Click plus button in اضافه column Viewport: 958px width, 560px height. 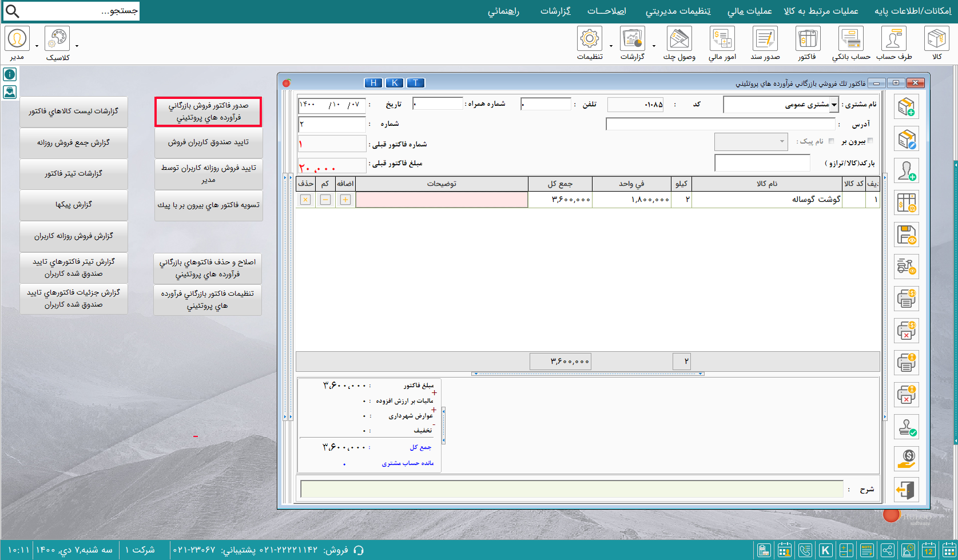pos(345,200)
